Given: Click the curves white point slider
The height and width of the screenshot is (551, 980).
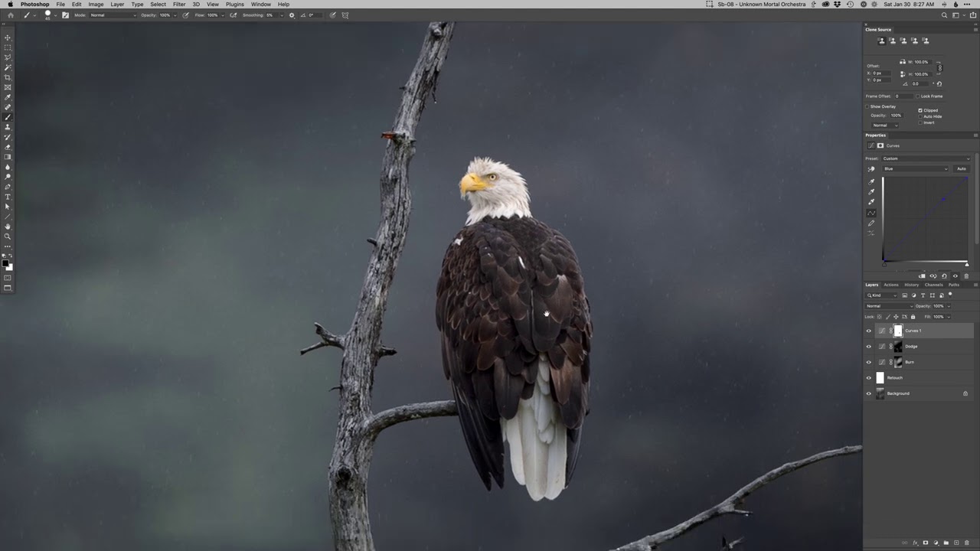Looking at the screenshot, I should pyautogui.click(x=966, y=264).
